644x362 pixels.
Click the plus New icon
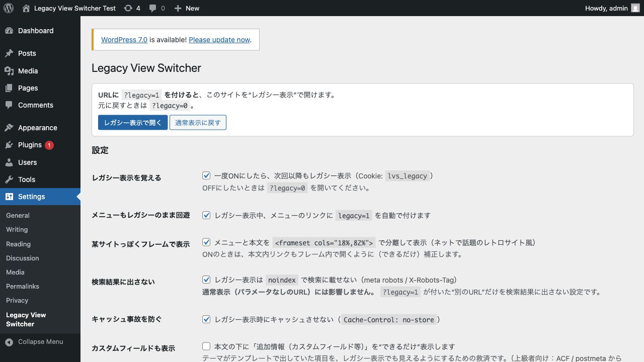pos(178,8)
